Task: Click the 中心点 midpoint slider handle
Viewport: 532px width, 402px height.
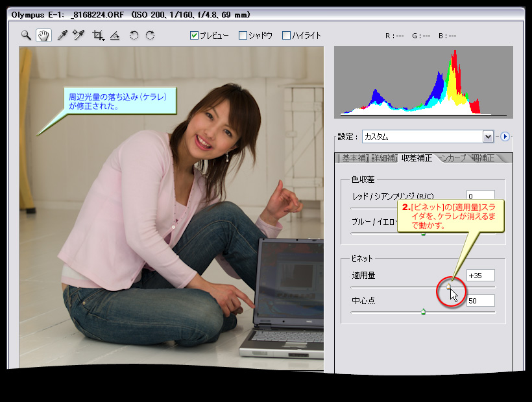Action: tap(423, 311)
